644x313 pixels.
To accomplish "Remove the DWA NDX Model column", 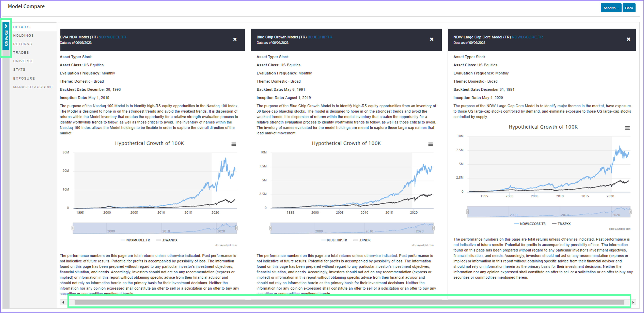I will [235, 39].
